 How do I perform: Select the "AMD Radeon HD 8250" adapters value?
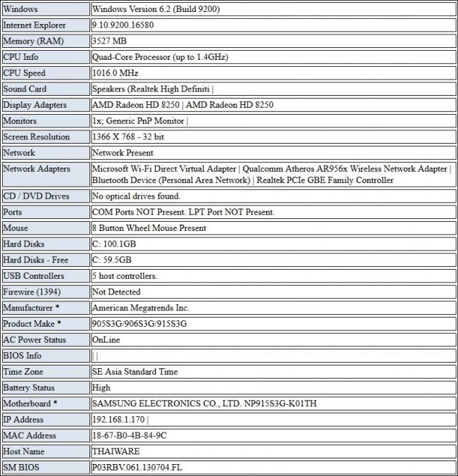click(x=182, y=105)
